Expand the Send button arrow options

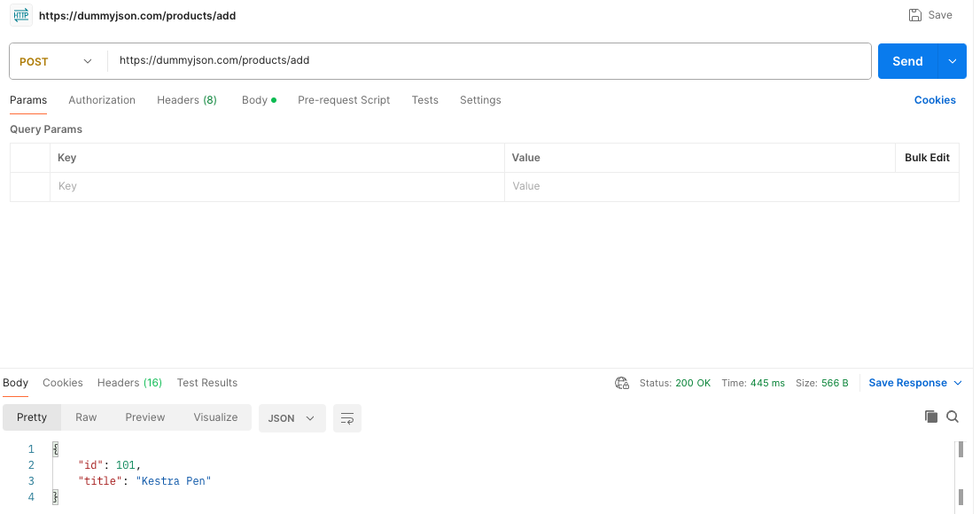tap(953, 61)
